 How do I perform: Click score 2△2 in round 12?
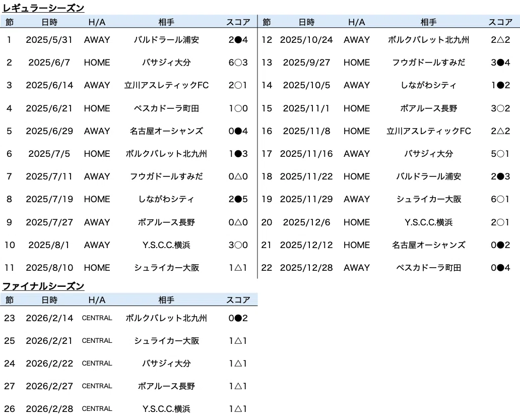tap(500, 40)
